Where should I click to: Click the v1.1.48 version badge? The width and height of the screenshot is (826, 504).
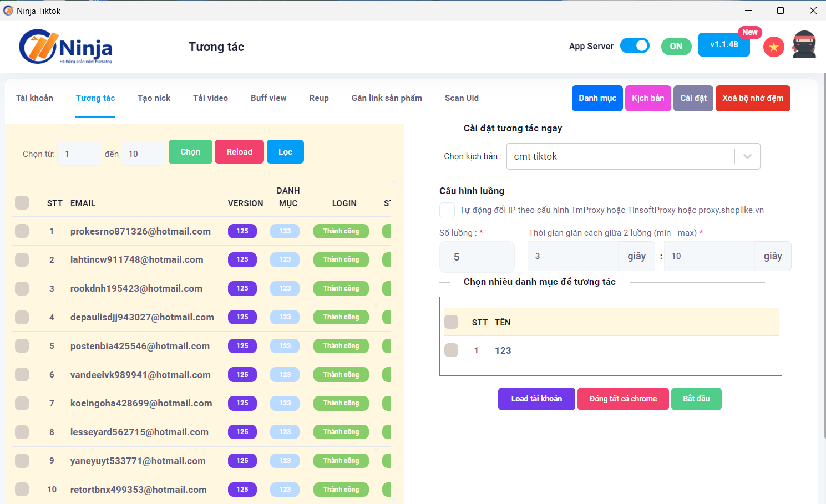[724, 45]
